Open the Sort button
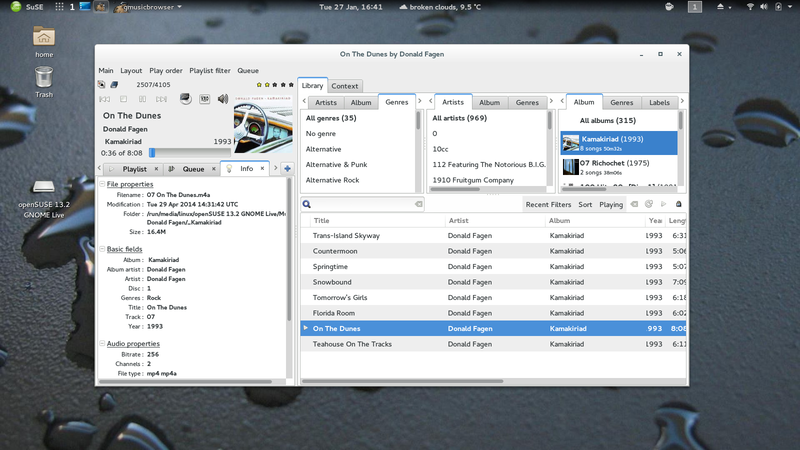 (x=585, y=205)
